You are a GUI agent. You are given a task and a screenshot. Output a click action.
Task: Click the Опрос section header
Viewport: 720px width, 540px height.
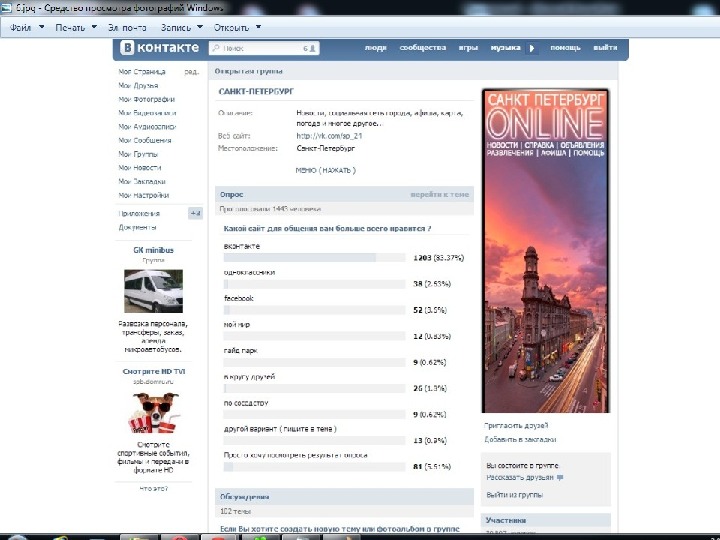coord(344,195)
